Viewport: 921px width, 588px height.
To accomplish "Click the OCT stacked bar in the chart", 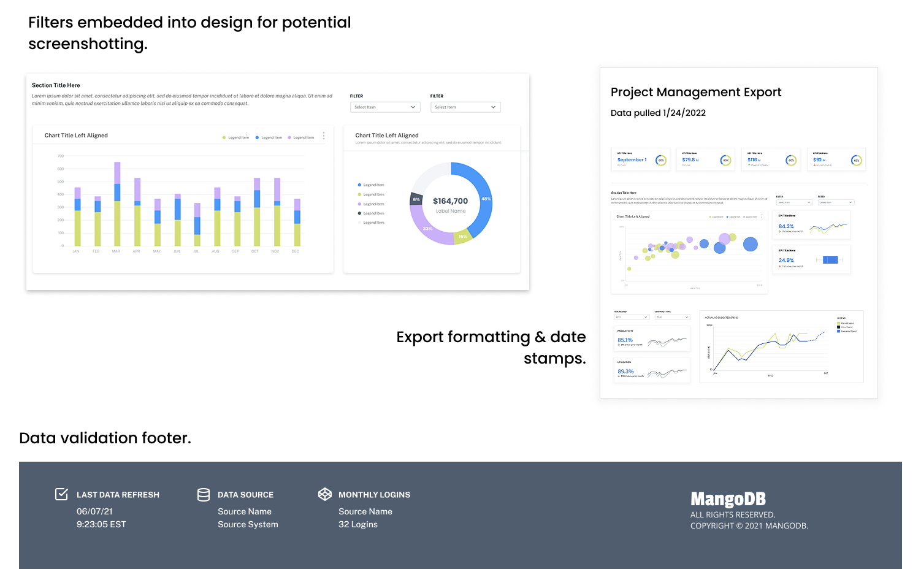I will [257, 212].
